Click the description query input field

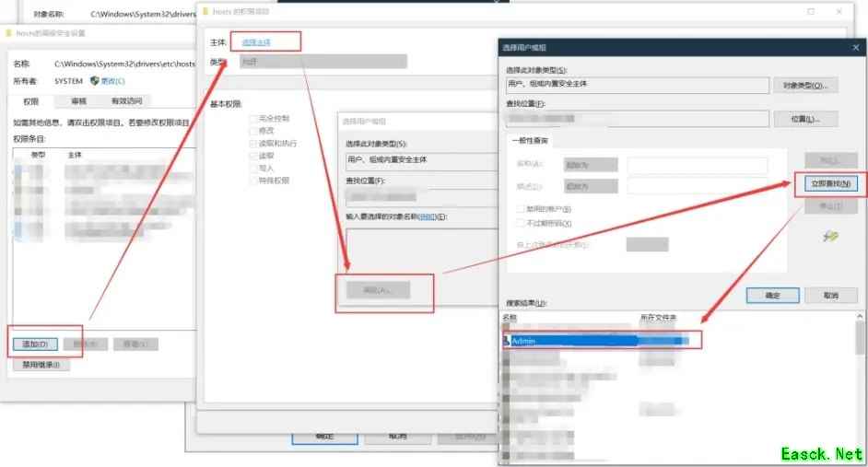click(698, 186)
